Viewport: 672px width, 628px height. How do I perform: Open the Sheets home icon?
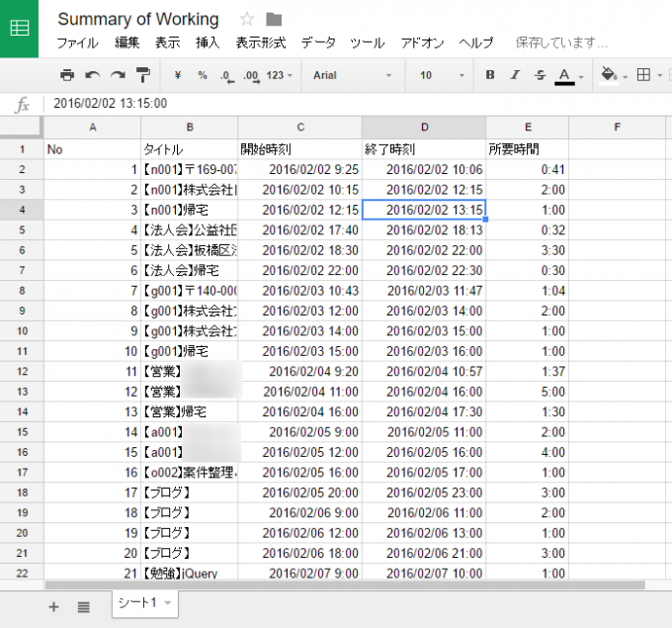(19, 28)
